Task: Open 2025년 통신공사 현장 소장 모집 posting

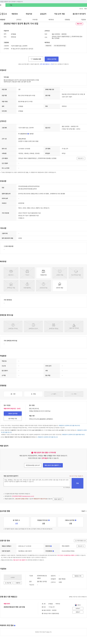Action: [14, 607]
